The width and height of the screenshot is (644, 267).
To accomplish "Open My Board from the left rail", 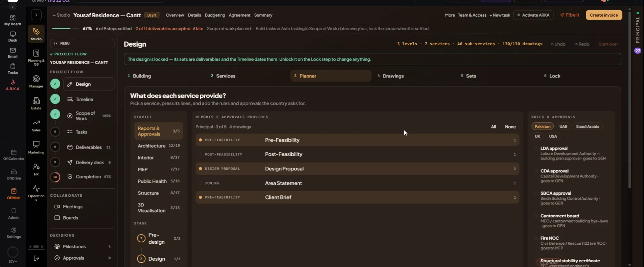I will pos(13,20).
